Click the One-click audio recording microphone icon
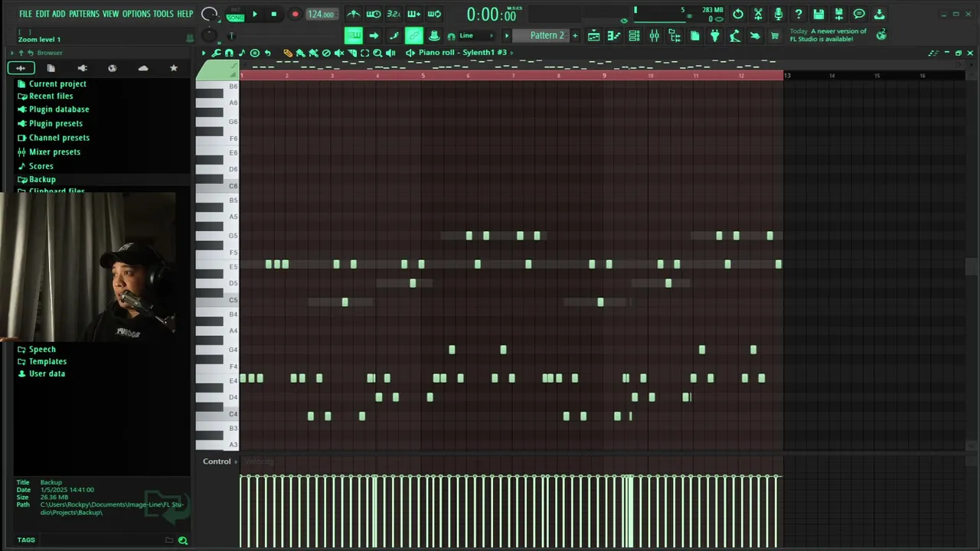The image size is (980, 551). 778,14
